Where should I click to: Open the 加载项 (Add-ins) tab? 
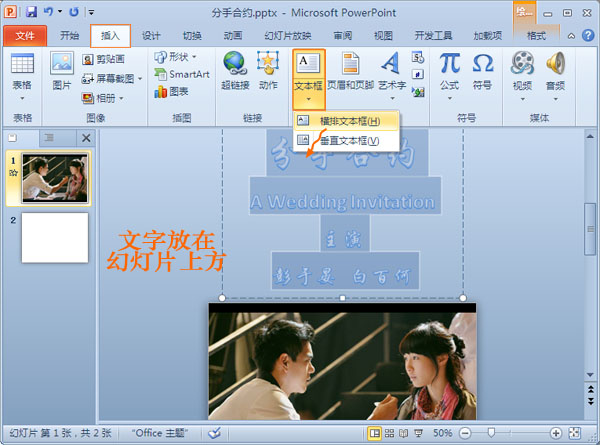pos(488,36)
